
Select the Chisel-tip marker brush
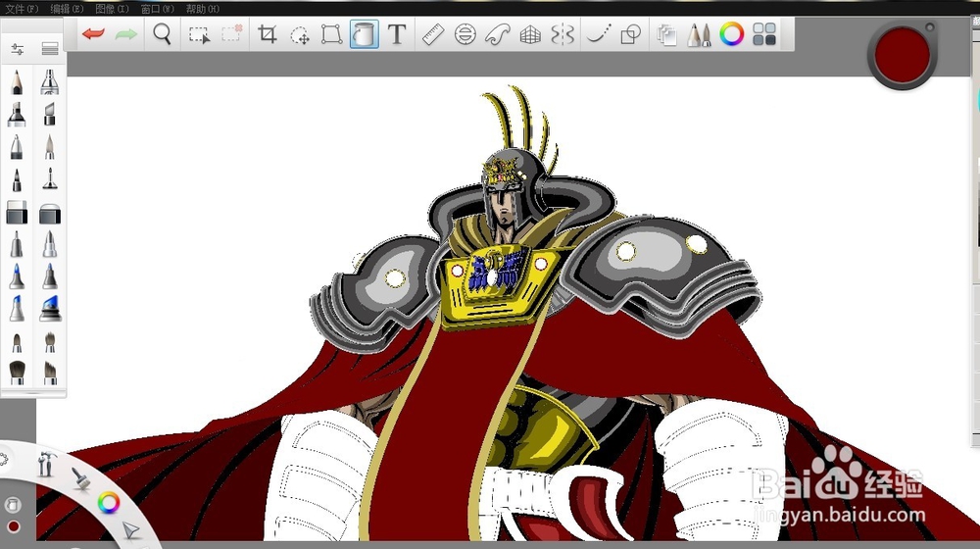pyautogui.click(x=49, y=115)
